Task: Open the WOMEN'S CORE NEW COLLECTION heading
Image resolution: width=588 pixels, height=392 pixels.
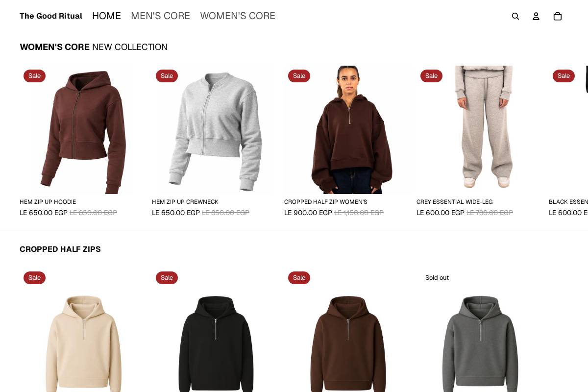Action: coord(94,47)
